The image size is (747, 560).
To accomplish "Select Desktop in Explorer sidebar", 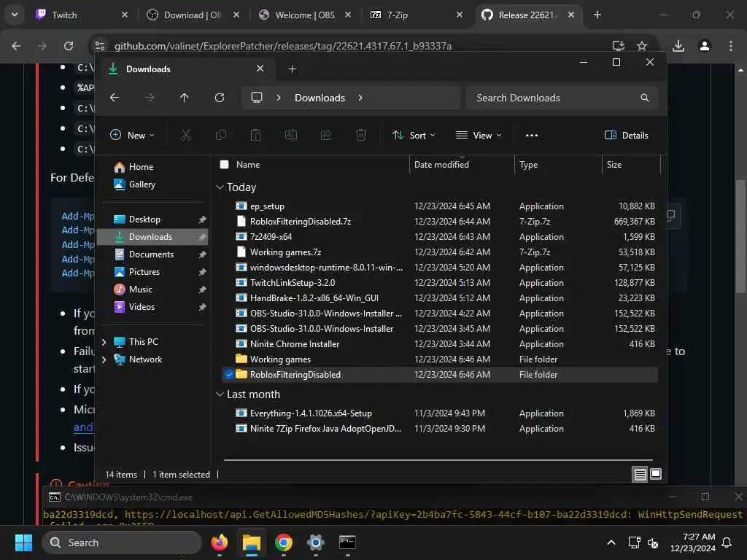I will pos(144,219).
